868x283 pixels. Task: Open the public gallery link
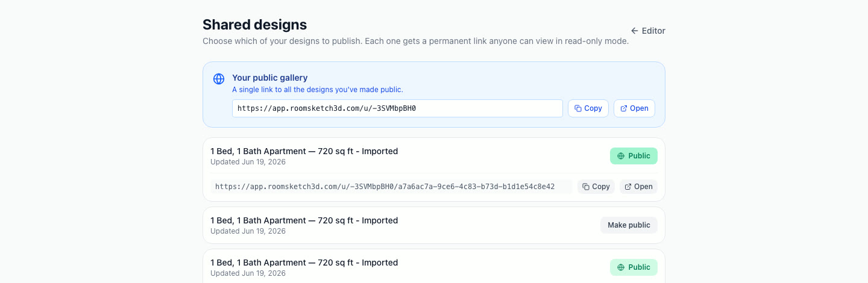click(x=634, y=108)
